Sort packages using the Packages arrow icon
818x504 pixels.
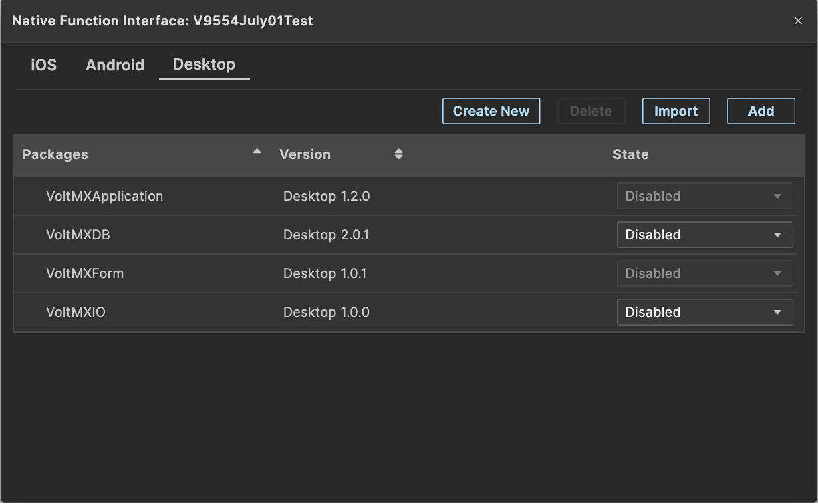pyautogui.click(x=257, y=152)
